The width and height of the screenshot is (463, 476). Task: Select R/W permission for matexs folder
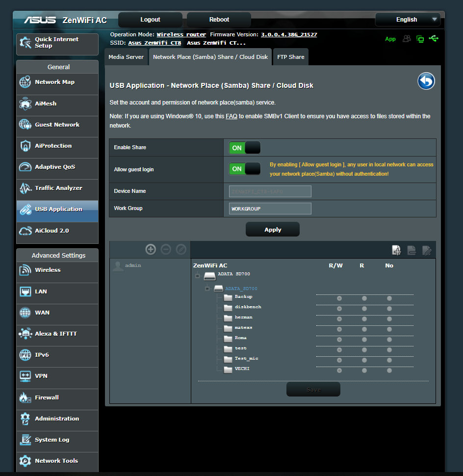[339, 329]
